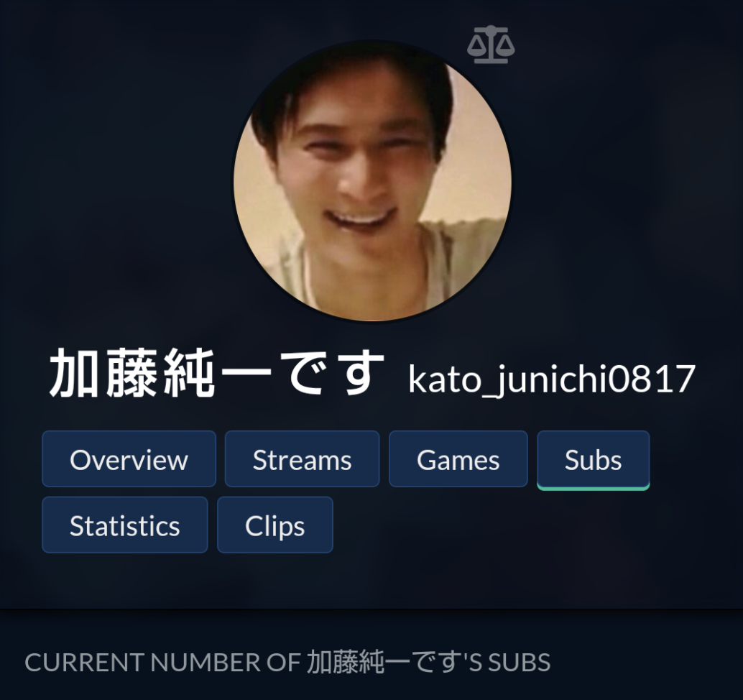The height and width of the screenshot is (700, 743).
Task: Go to the Subs tab
Action: [x=594, y=460]
